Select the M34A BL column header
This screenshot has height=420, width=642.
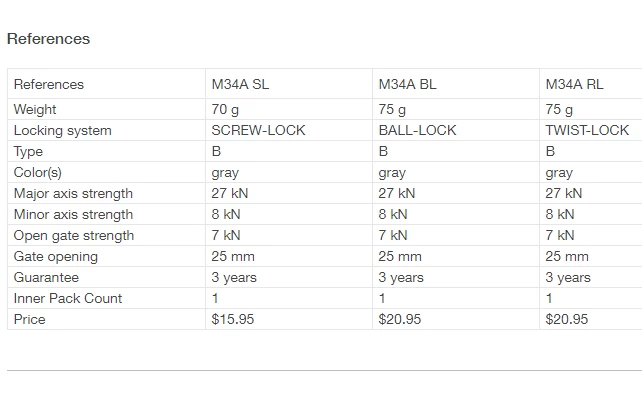click(407, 84)
